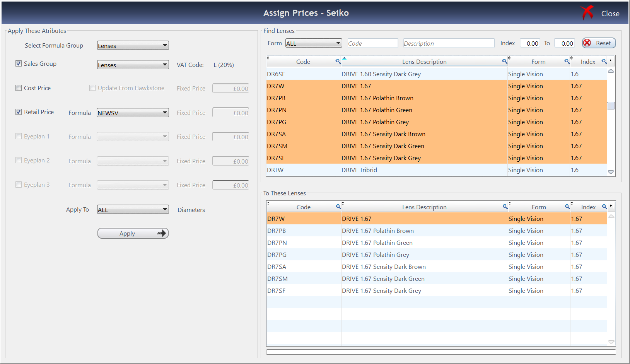
Task: Click the small arrow right of Find Lenses Index header
Action: click(611, 60)
